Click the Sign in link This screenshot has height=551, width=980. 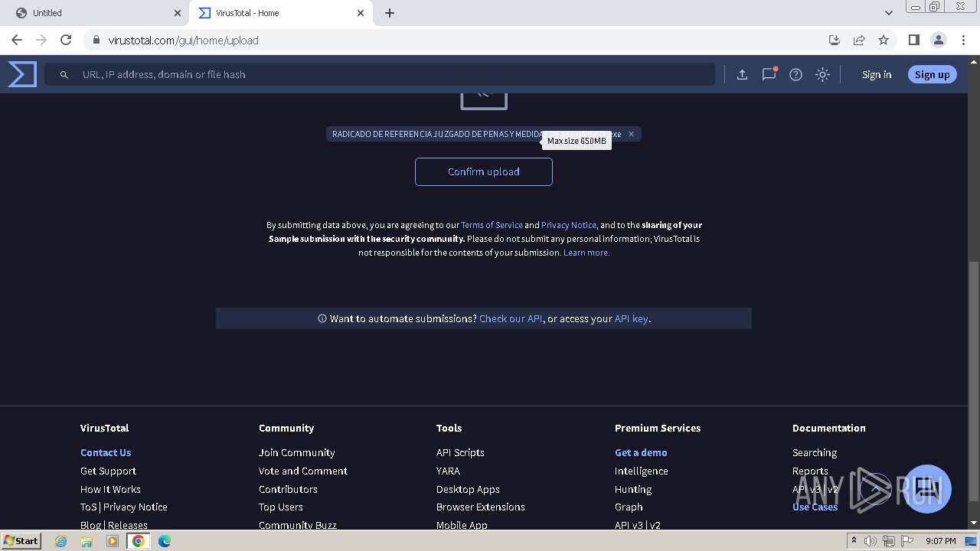(877, 74)
